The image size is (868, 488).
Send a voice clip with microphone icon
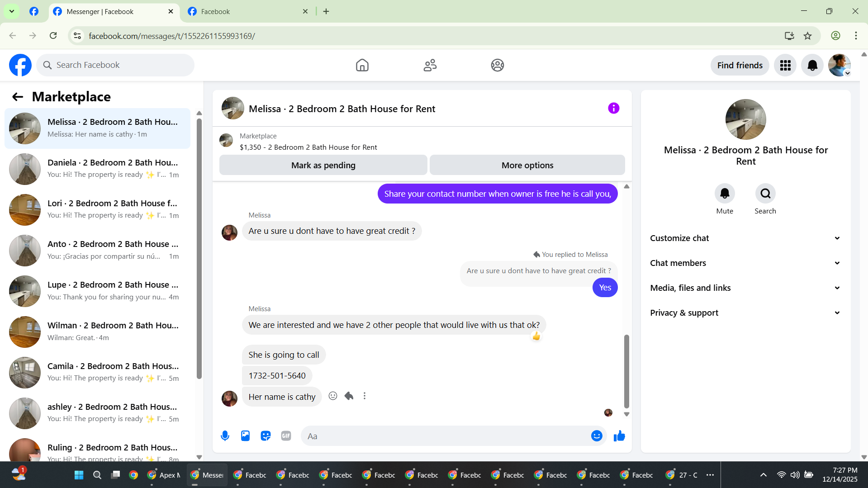tap(225, 436)
